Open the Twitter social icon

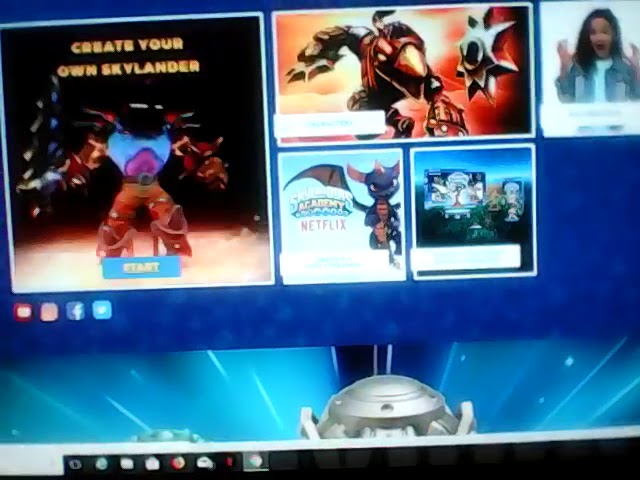click(102, 310)
